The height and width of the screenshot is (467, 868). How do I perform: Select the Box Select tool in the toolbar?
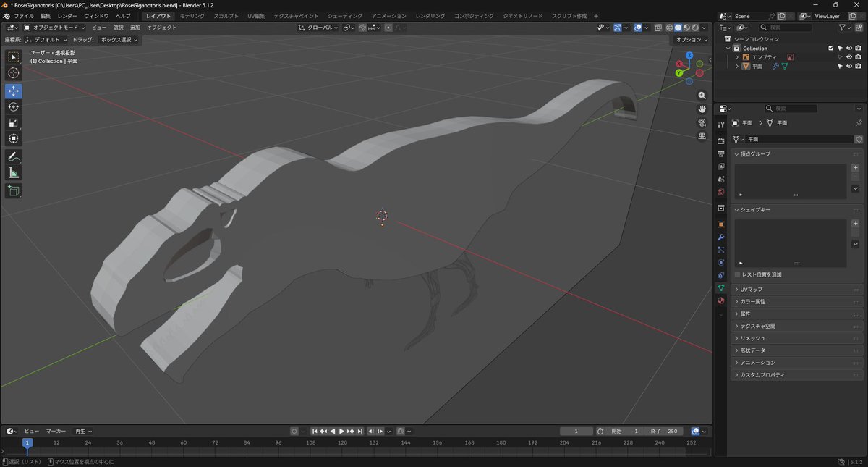(14, 57)
